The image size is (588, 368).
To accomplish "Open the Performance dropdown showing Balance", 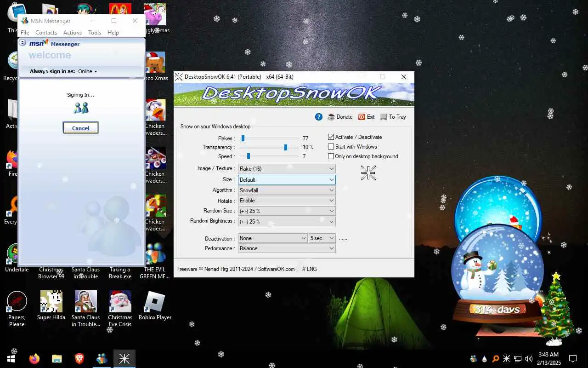I will [x=287, y=248].
